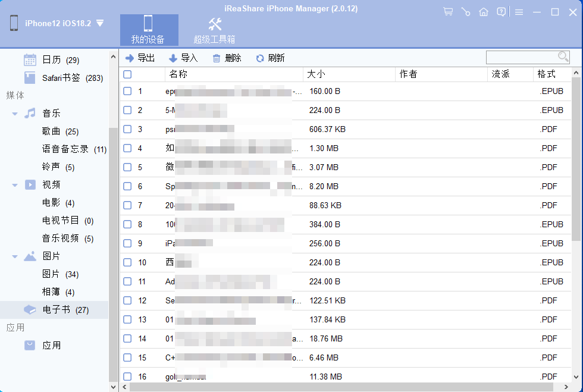Viewport: 583px width, 392px height.
Task: Click the horizontal scrollbar right arrow
Action: [566, 387]
